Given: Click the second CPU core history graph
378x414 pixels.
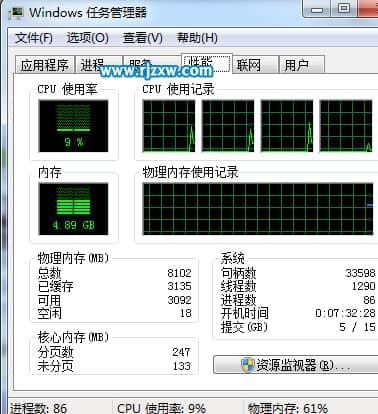Looking at the screenshot, I should point(228,126).
